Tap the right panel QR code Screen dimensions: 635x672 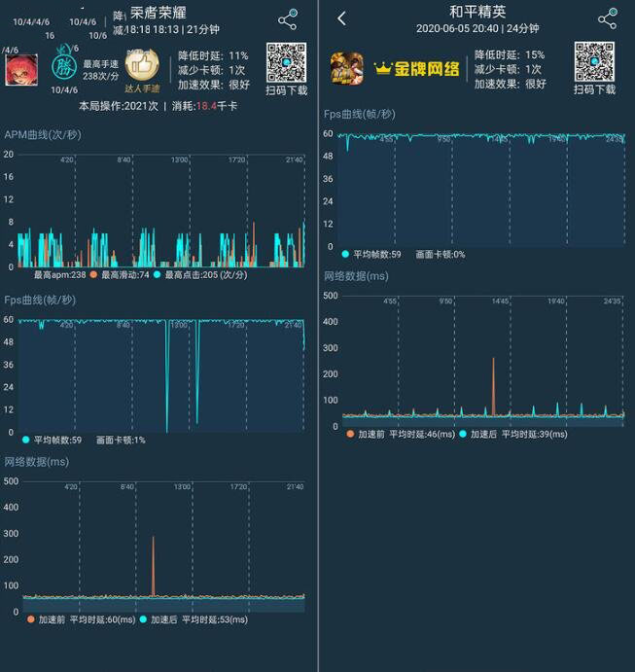(x=593, y=61)
